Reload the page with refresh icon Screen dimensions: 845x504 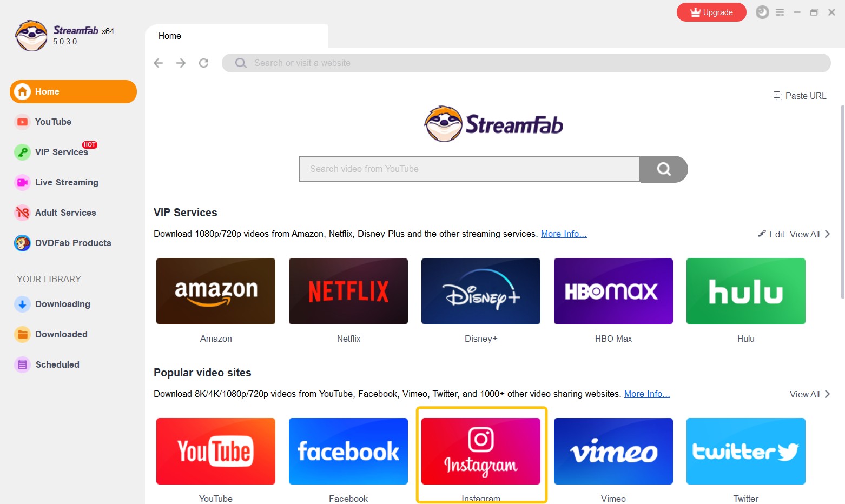coord(203,63)
